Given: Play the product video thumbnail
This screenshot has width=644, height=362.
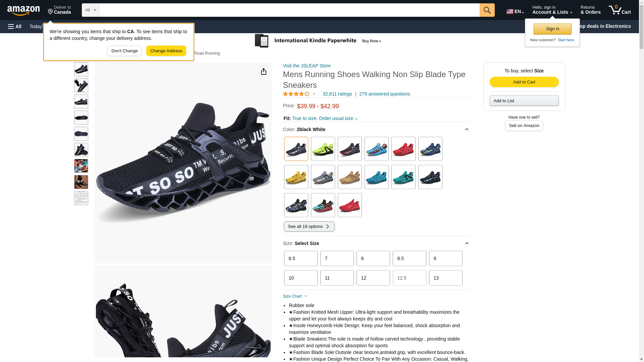Looking at the screenshot, I should tap(81, 166).
